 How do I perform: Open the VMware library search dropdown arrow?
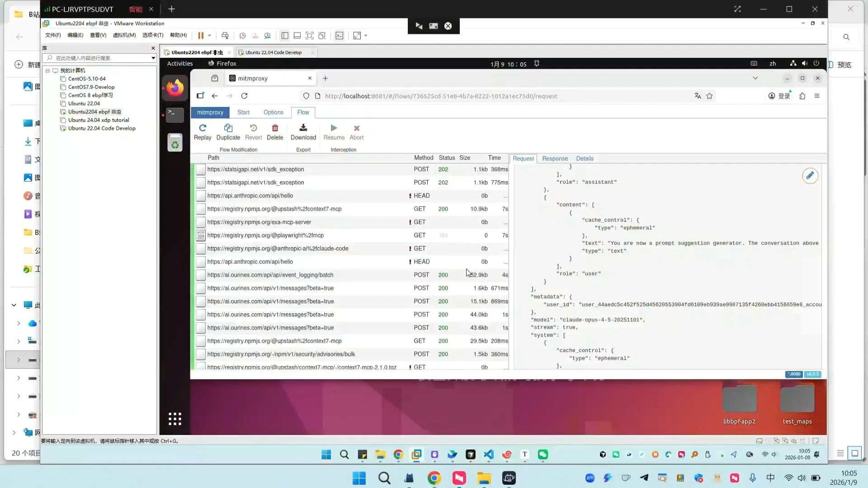(153, 58)
